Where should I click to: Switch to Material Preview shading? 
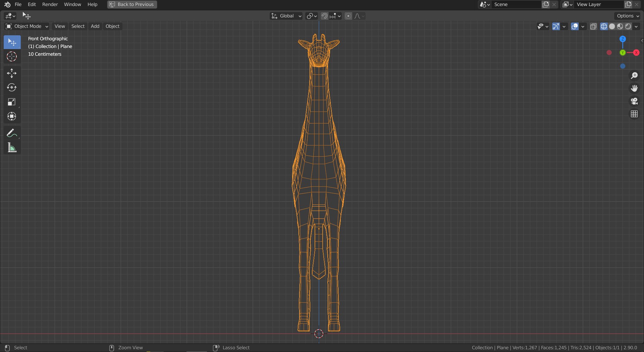[620, 26]
